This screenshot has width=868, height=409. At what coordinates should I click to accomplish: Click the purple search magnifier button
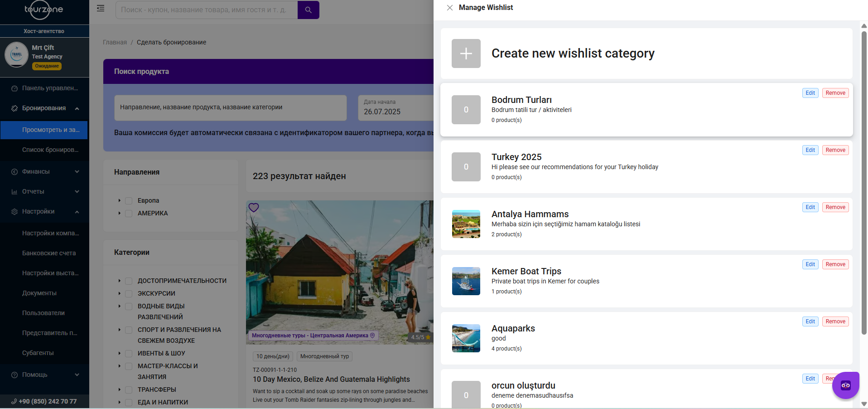[309, 10]
